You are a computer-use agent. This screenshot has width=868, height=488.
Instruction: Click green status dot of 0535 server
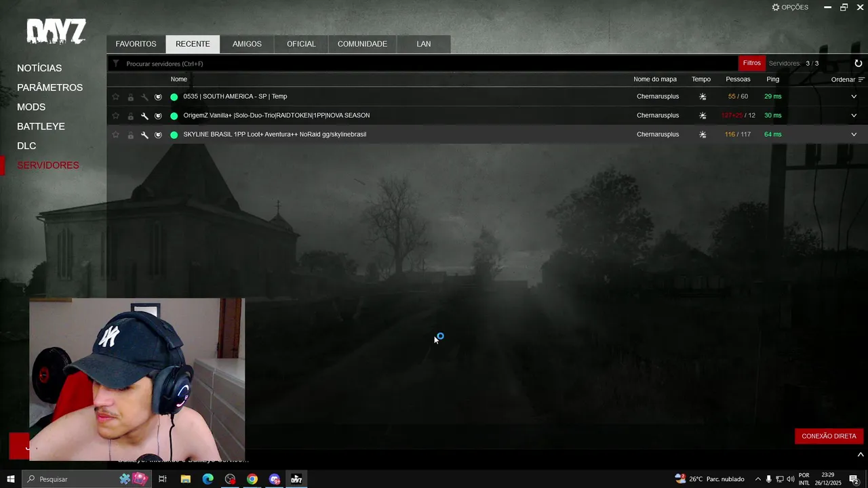click(174, 97)
